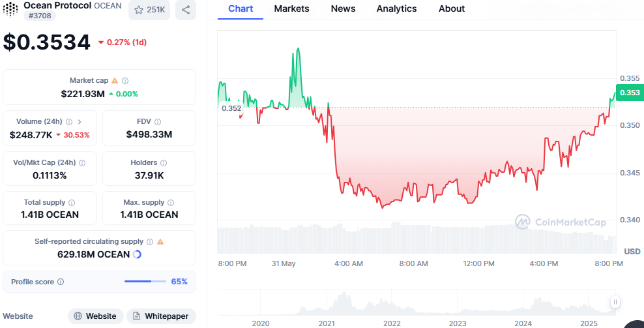The width and height of the screenshot is (644, 328).
Task: Open the Volume (24h) info icon
Action: pos(69,122)
